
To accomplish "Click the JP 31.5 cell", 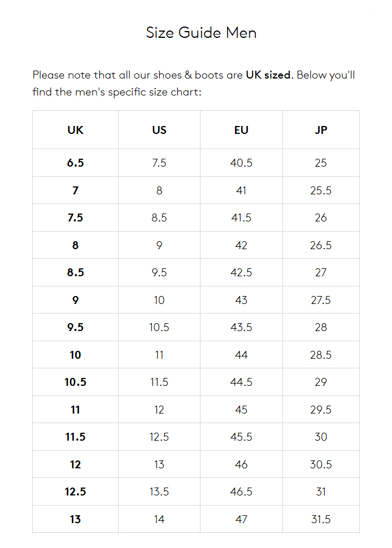I will [321, 519].
